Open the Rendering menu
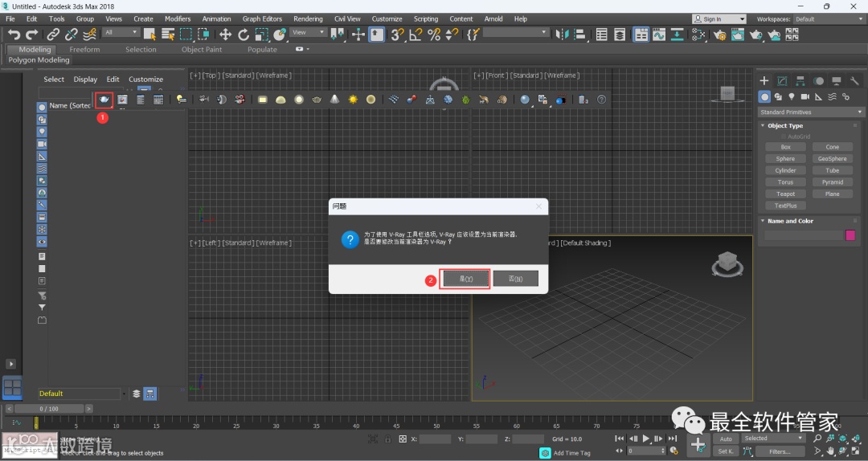Viewport: 868px width, 461px height. click(308, 18)
